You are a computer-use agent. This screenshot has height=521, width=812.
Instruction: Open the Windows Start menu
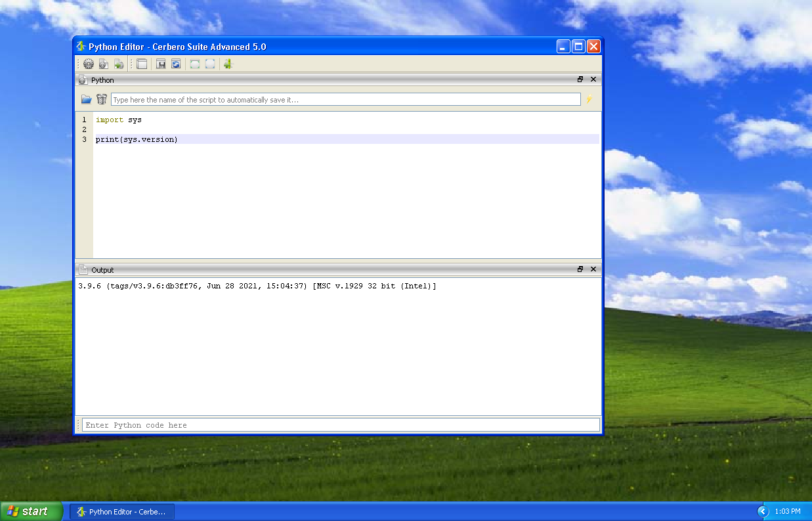[x=31, y=511]
